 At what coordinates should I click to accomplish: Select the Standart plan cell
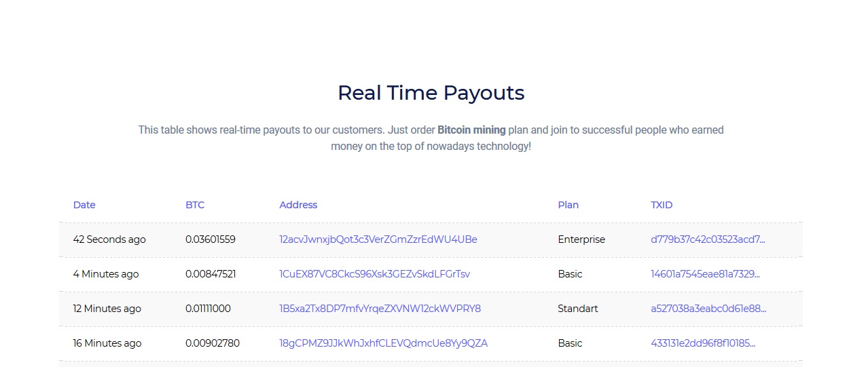[578, 309]
